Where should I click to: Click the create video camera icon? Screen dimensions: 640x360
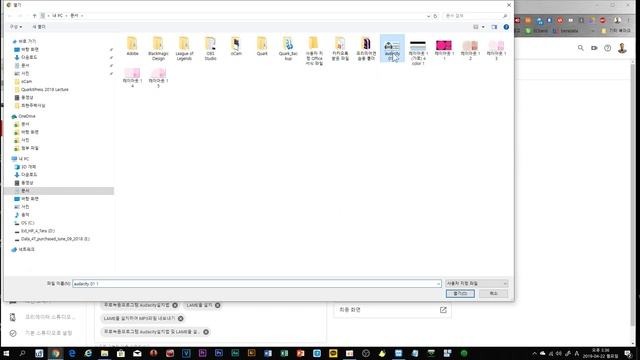point(594,48)
